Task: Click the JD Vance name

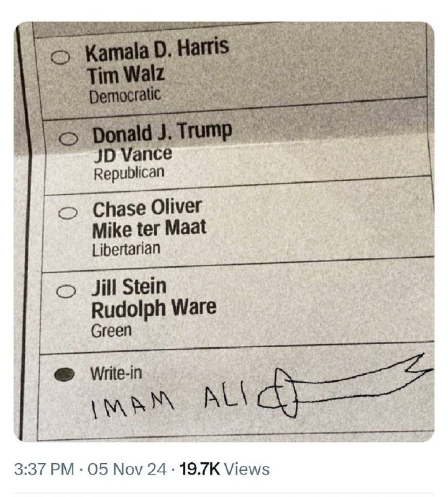Action: tap(133, 154)
